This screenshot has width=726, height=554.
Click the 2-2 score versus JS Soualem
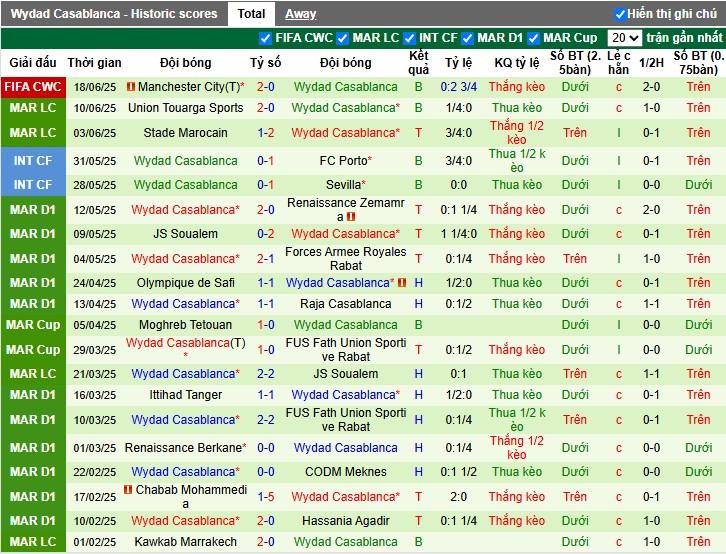coord(266,374)
